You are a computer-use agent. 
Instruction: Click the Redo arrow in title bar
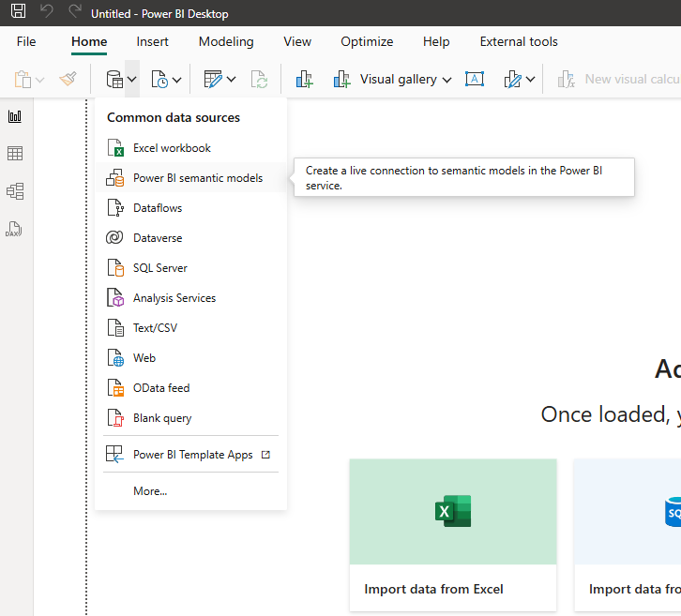(75, 11)
